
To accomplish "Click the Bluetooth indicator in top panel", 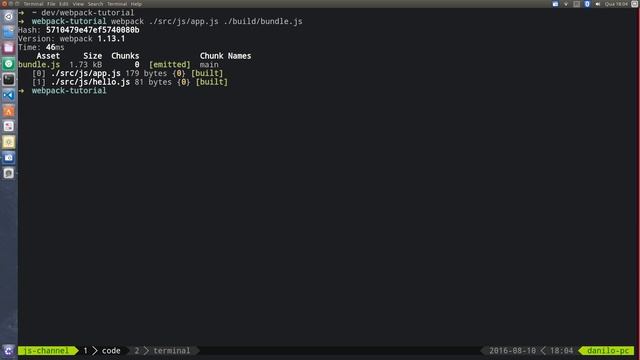I will tap(587, 4).
